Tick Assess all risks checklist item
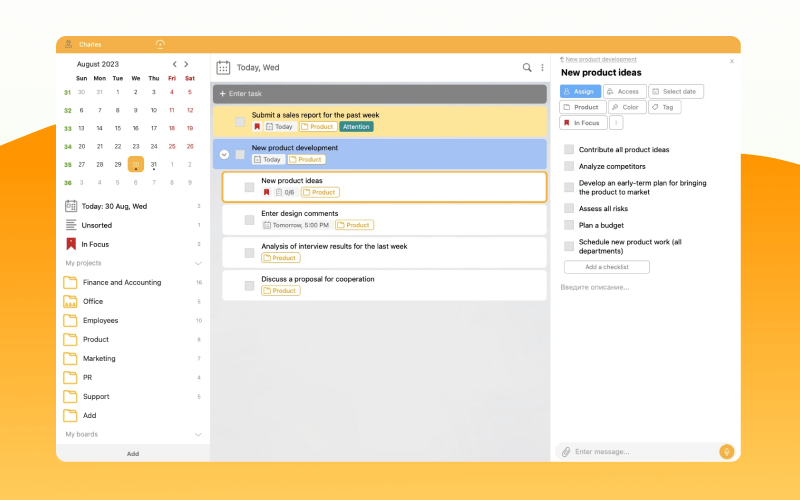The height and width of the screenshot is (500, 800). point(569,208)
